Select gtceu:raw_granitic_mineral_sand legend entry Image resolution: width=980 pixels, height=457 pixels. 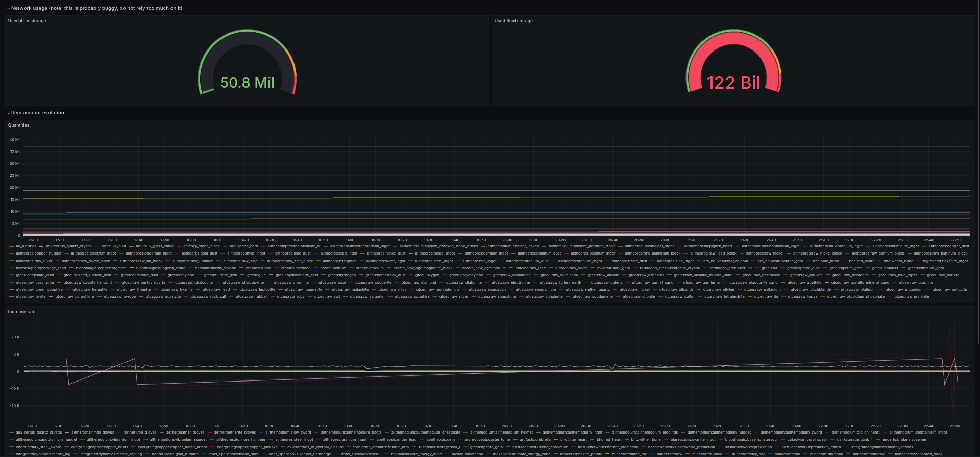pos(860,282)
